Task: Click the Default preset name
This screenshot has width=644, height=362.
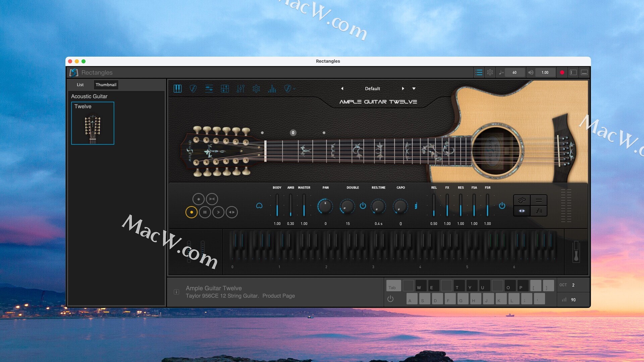Action: point(372,88)
